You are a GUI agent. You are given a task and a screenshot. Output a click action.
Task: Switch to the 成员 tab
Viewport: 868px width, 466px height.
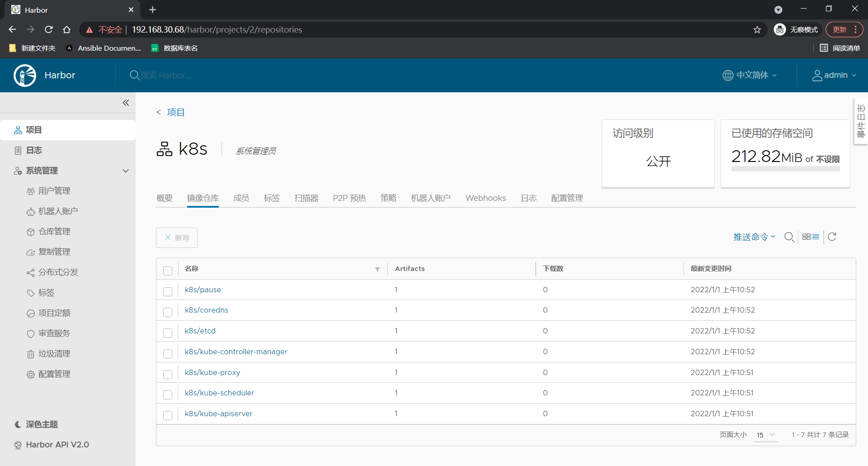(241, 198)
